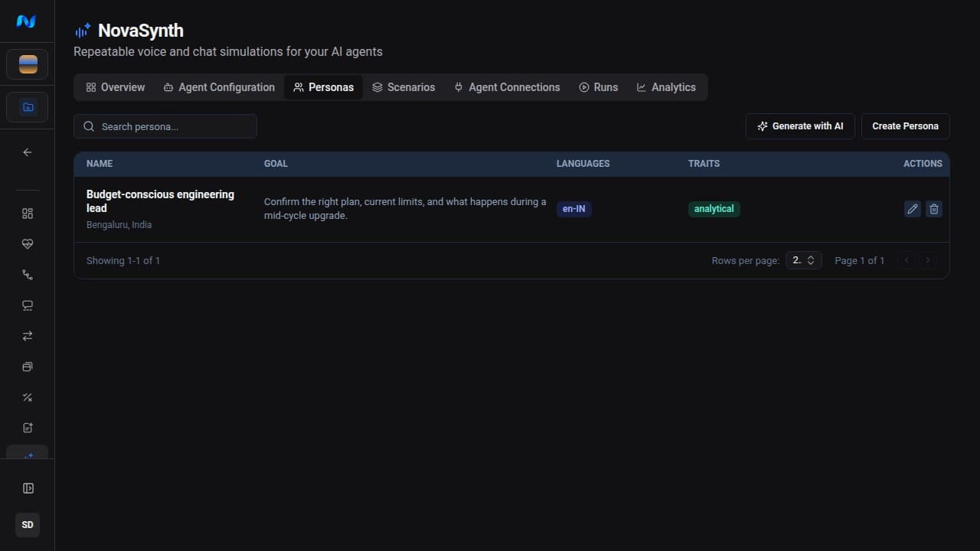Viewport: 980px width, 551px height.
Task: Go back using the sidebar left arrow
Action: click(28, 152)
